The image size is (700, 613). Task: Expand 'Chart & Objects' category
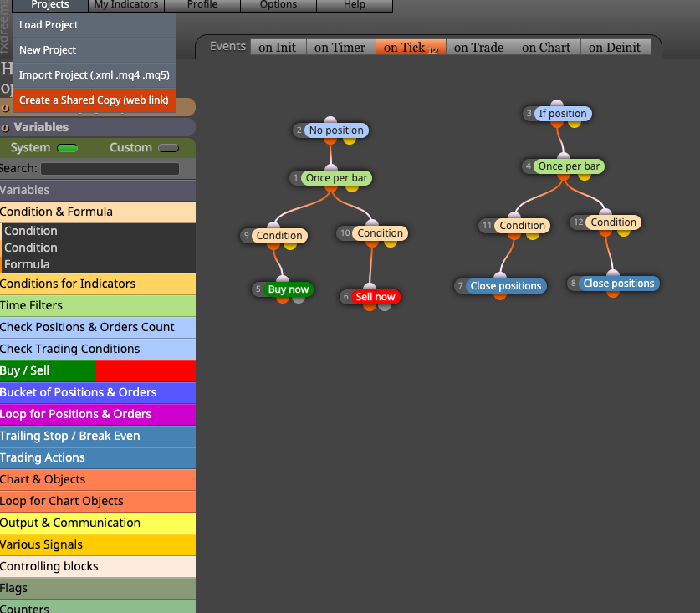98,479
